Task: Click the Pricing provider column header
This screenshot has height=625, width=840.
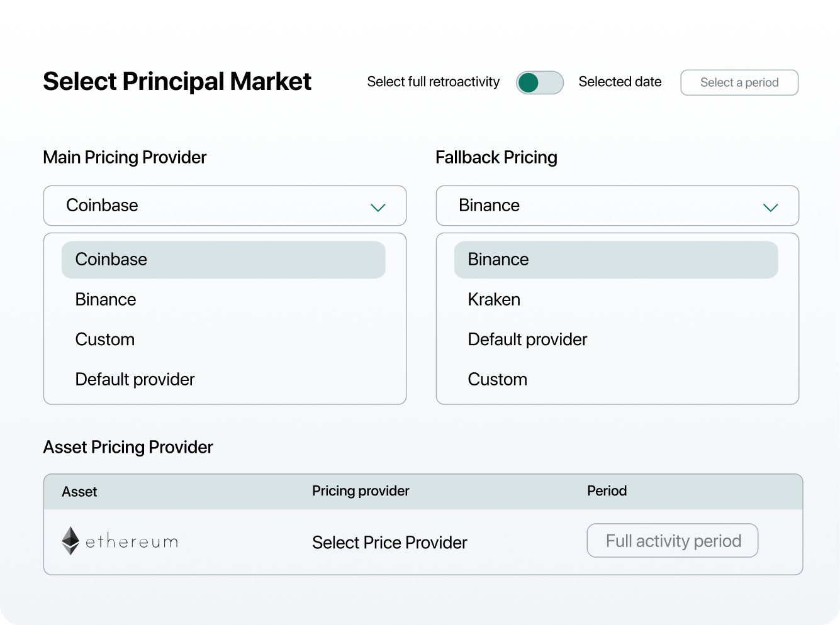Action: point(361,491)
